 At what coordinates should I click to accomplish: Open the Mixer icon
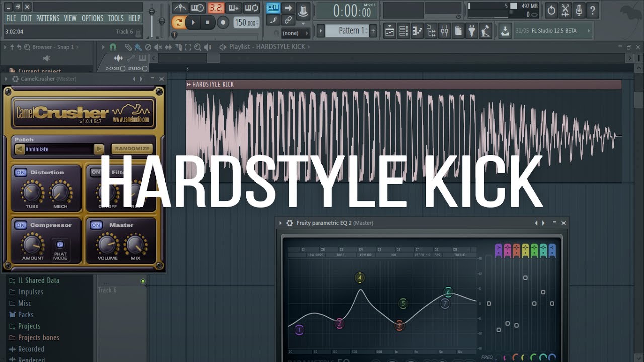coord(444,31)
